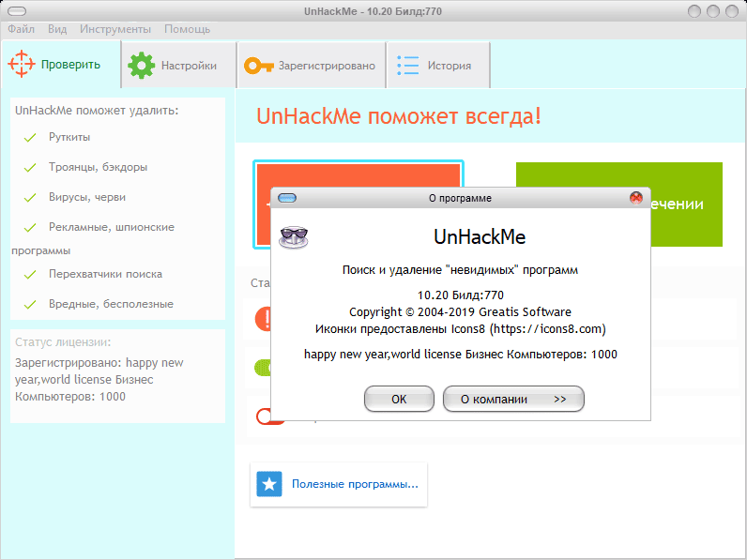Click the 'Copyright © 2004-2019 Greatis Software' line

[460, 312]
